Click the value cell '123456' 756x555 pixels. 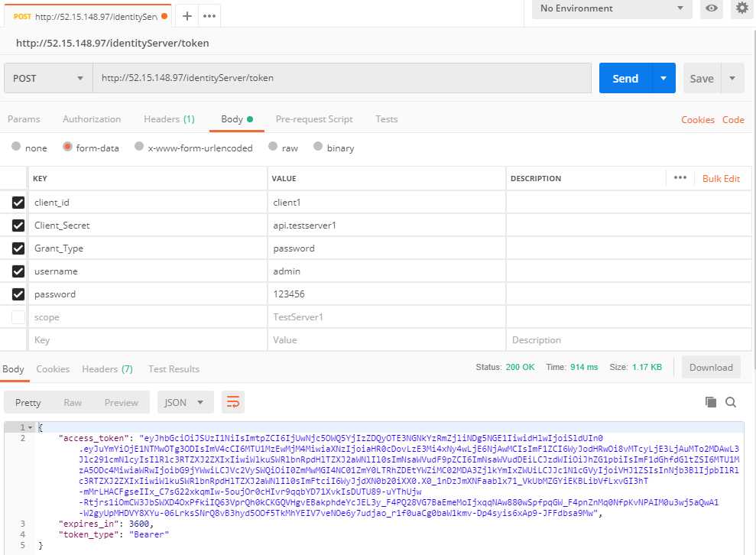click(386, 294)
